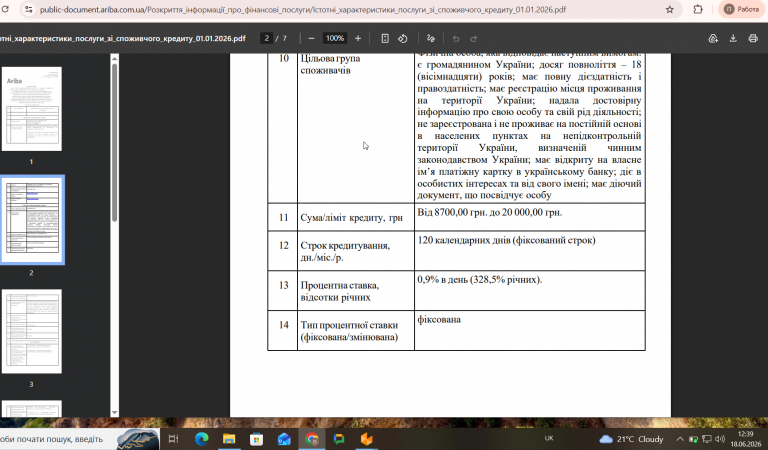This screenshot has width=768, height=450.
Task: Open Task View from the taskbar
Action: pyautogui.click(x=173, y=439)
